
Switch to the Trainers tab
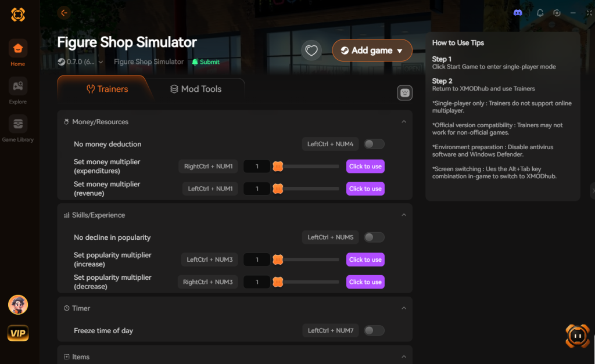point(107,89)
